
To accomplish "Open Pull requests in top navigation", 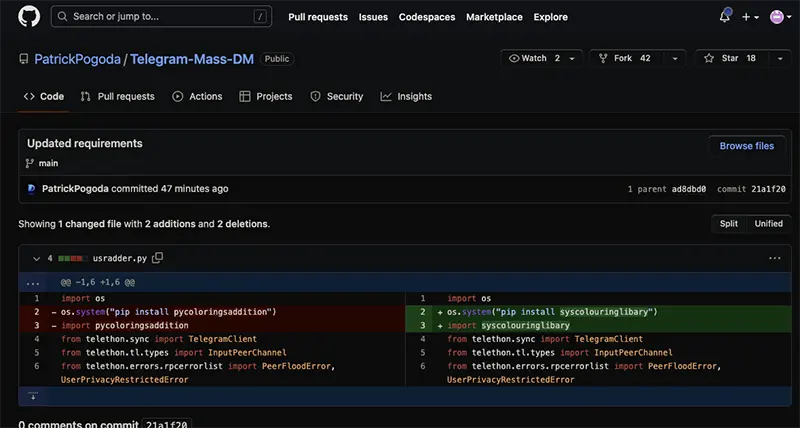I will pyautogui.click(x=318, y=17).
